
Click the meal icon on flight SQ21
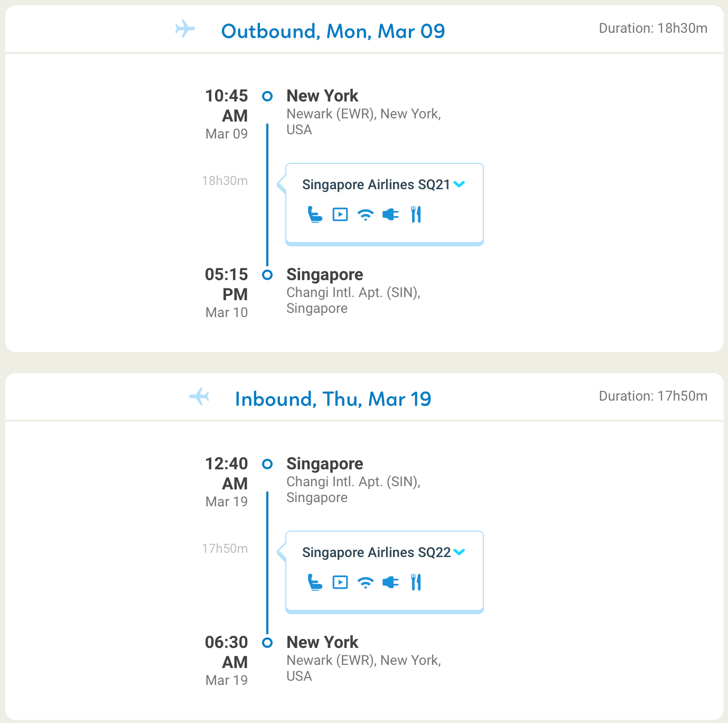(x=416, y=215)
